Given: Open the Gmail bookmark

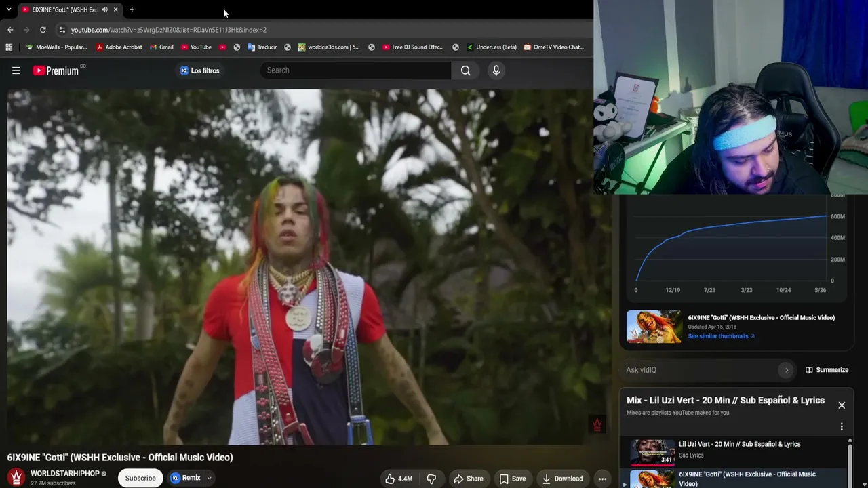Looking at the screenshot, I should click(x=161, y=47).
